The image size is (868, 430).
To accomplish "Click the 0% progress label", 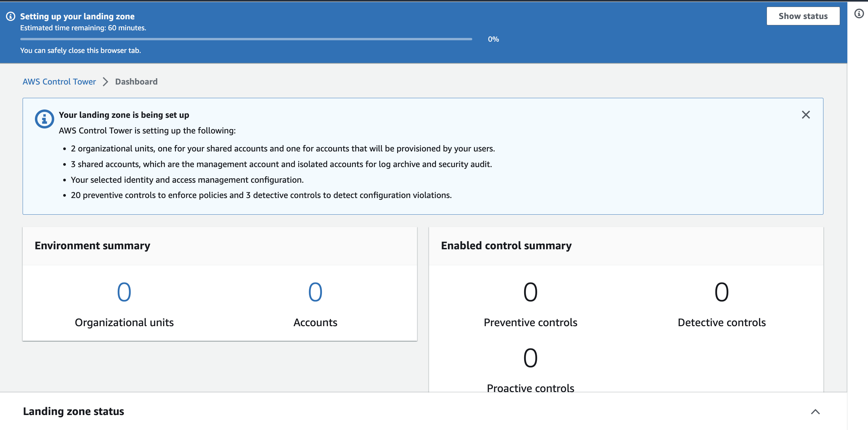I will 493,39.
